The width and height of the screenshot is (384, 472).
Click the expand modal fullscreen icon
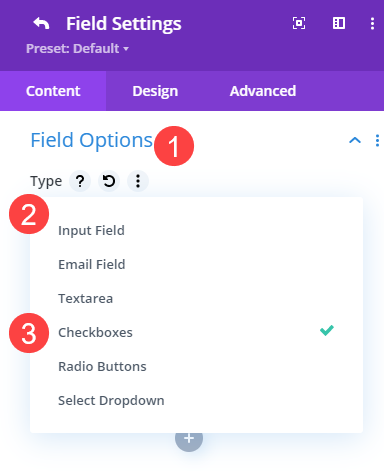pyautogui.click(x=299, y=23)
